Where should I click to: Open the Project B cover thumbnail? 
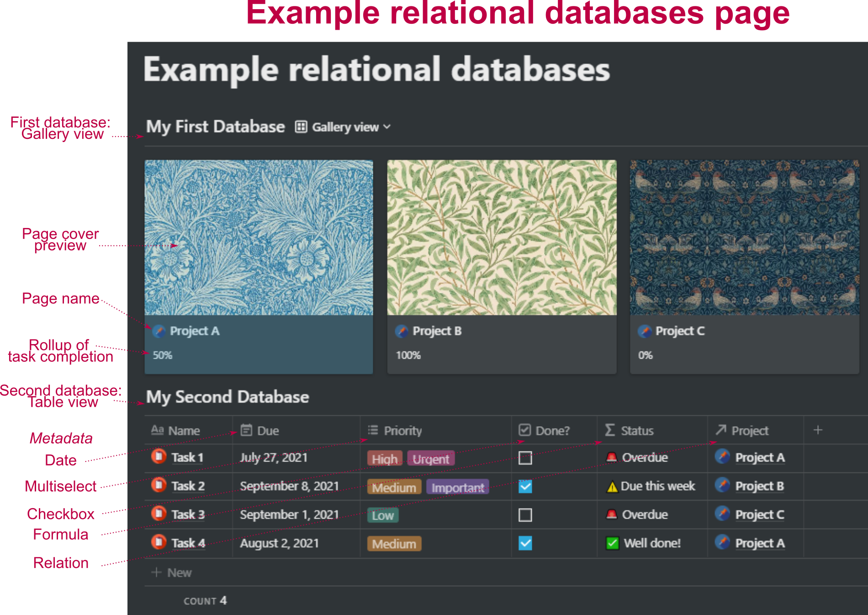[x=502, y=237]
